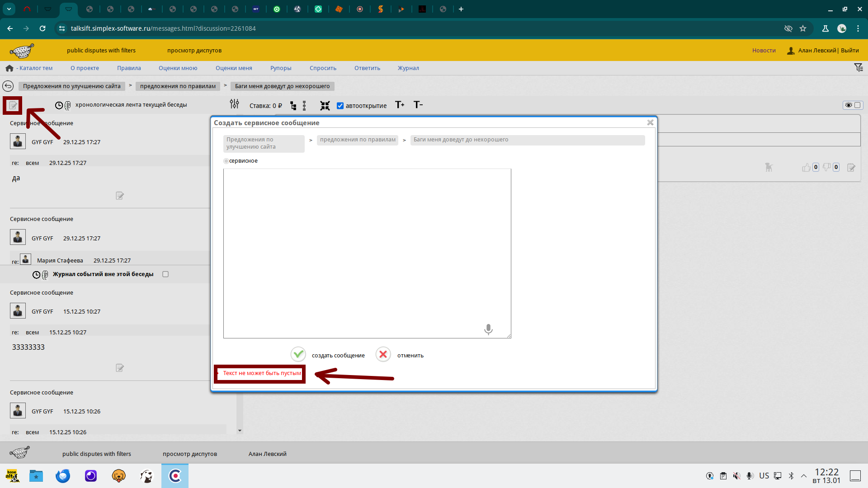Check the Журнал событий вне этой беседы checkbox
868x488 pixels.
(165, 274)
